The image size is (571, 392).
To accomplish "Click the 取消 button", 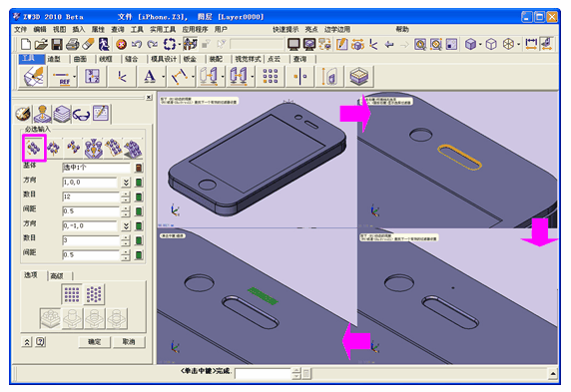I will (129, 342).
